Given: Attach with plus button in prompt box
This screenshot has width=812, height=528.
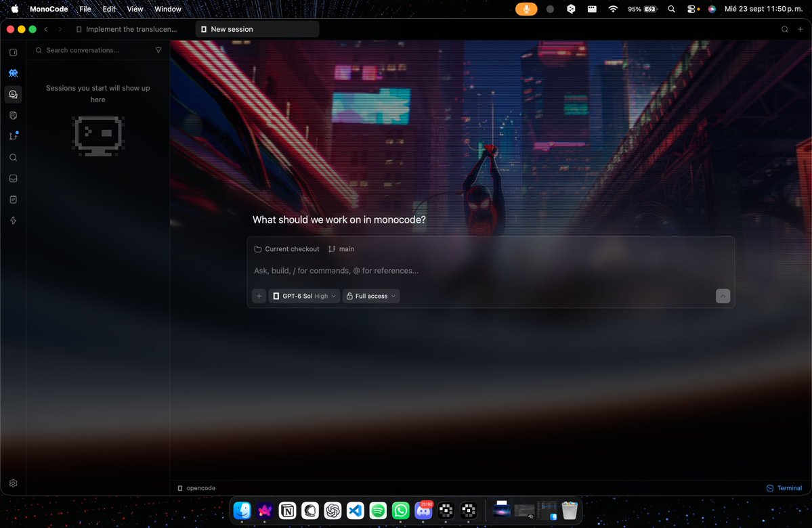Looking at the screenshot, I should (259, 296).
